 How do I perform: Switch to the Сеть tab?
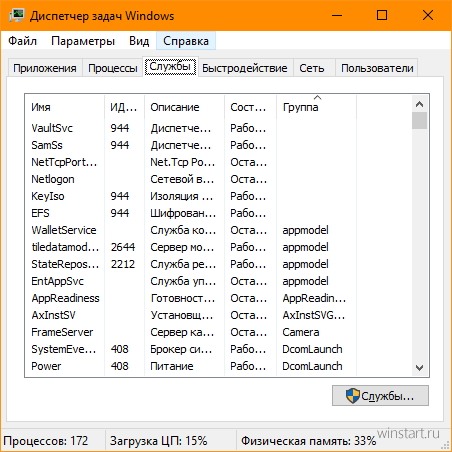[x=312, y=68]
